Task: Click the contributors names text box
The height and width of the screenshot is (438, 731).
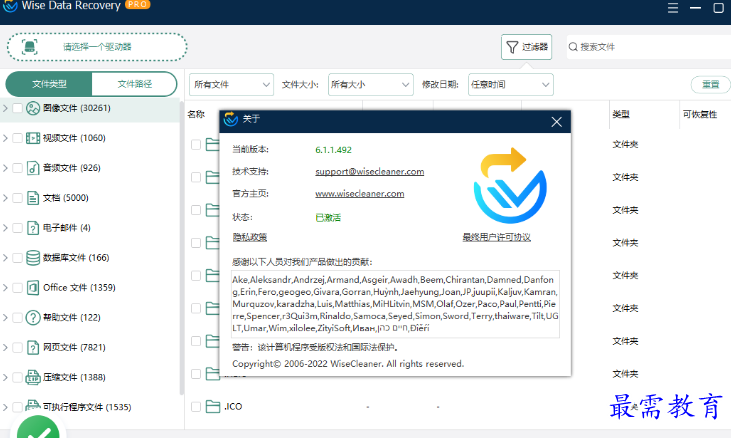Action: click(395, 304)
